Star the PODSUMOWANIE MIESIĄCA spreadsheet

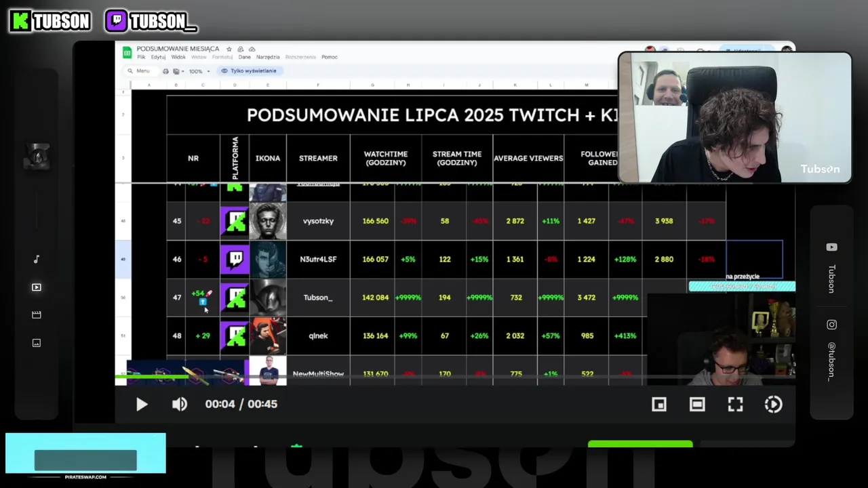point(229,49)
